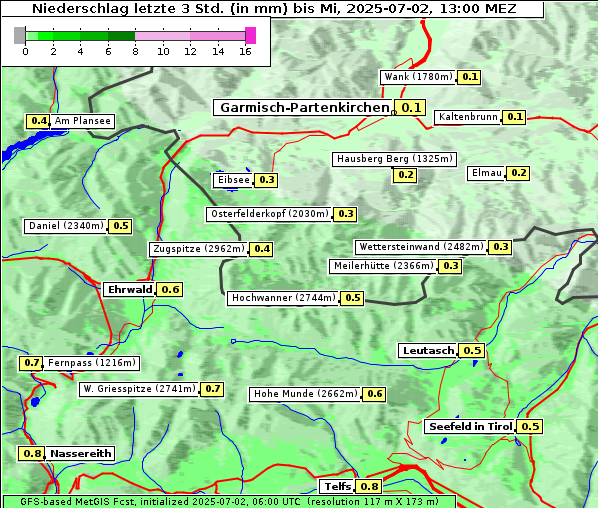Click the 0.5 value beside Daniel
The width and height of the screenshot is (598, 508).
coord(121,226)
